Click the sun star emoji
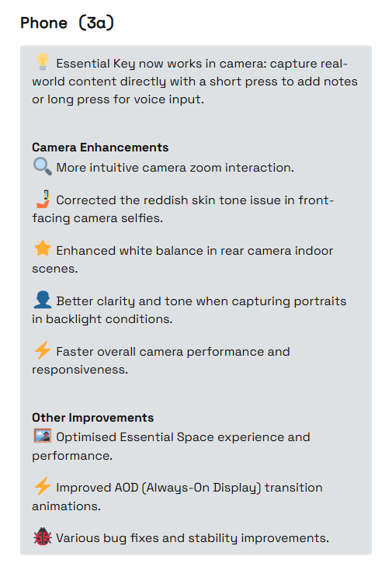The width and height of the screenshot is (392, 570). click(x=43, y=249)
